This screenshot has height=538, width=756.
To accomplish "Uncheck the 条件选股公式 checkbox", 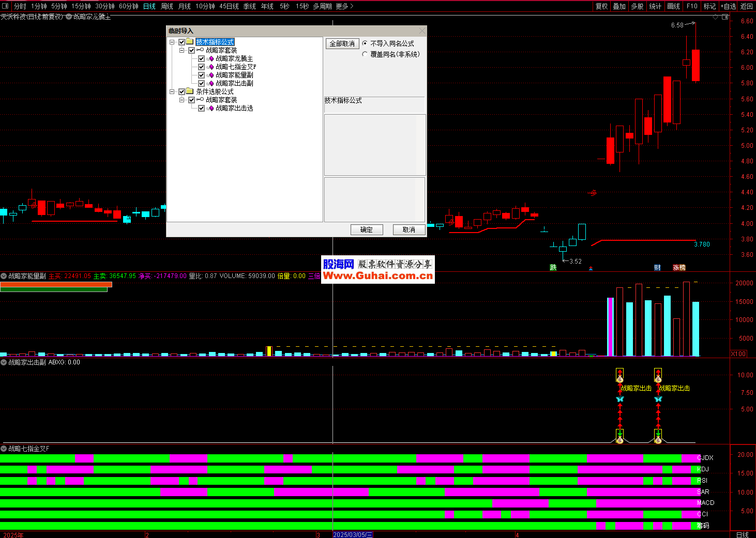I will (182, 91).
